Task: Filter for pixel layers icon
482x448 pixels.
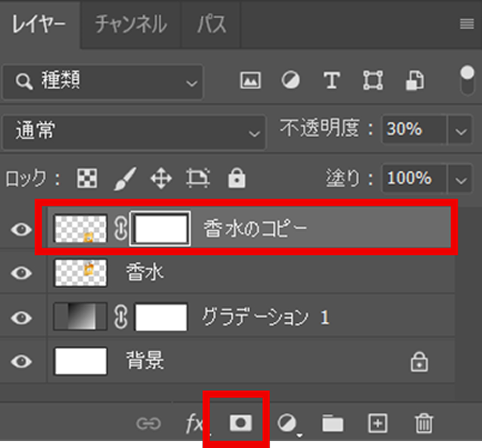Action: [x=250, y=80]
